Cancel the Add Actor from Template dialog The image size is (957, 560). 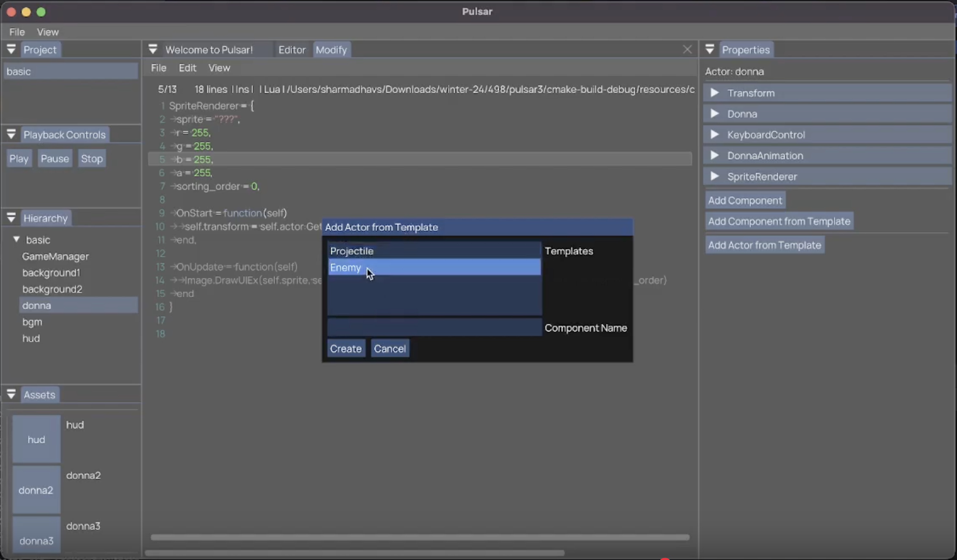coord(390,348)
